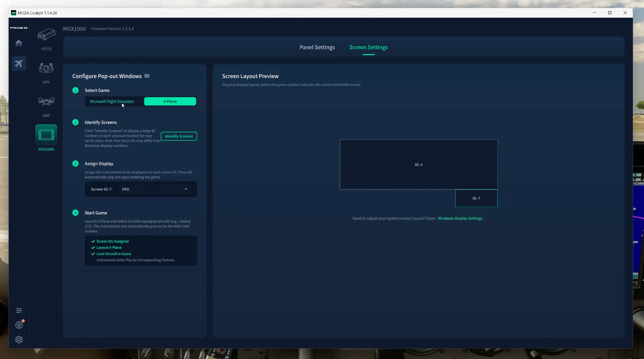Viewport: 644px width, 359px height.
Task: Click the Identify Screens button
Action: coord(179,136)
